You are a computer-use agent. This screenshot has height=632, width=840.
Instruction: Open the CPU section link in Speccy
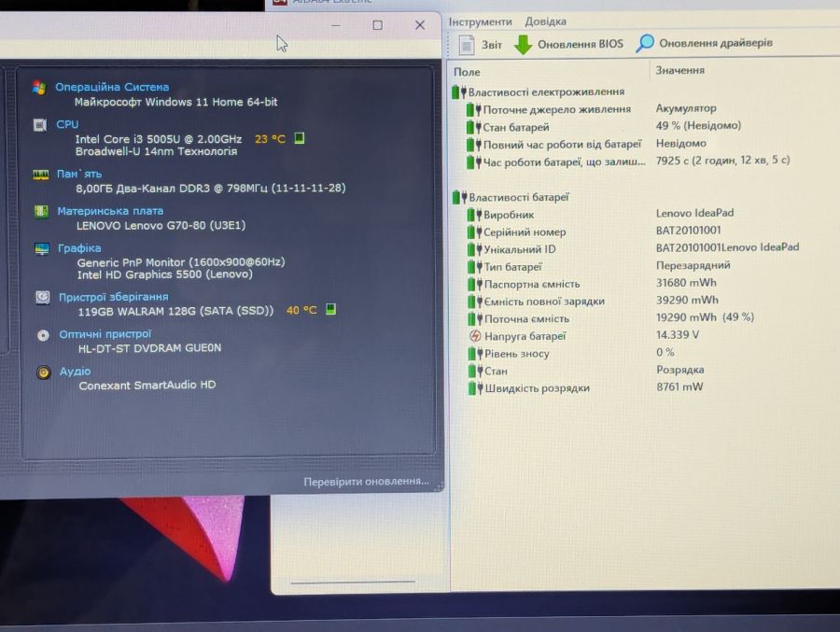tap(67, 124)
